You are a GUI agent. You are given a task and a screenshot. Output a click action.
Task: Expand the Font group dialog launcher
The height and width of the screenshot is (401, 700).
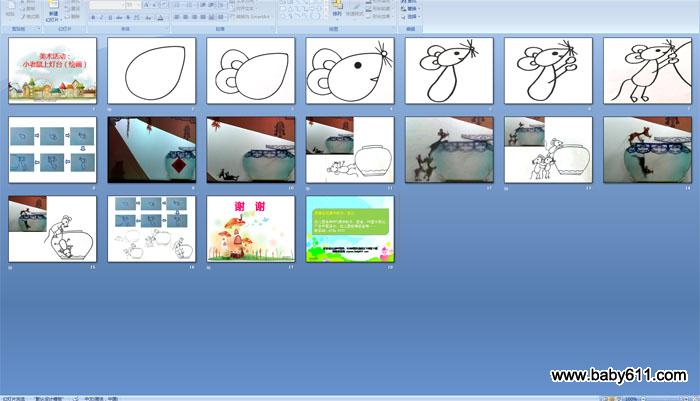165,29
